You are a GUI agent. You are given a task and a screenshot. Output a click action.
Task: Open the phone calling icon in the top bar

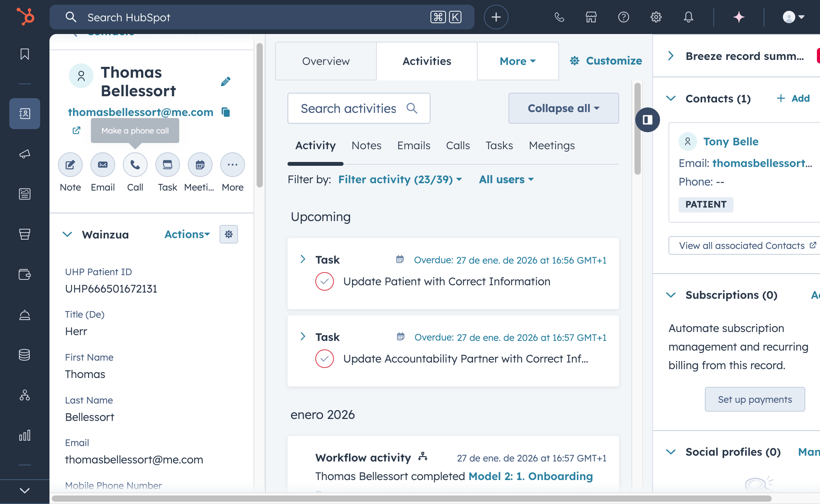(x=559, y=17)
